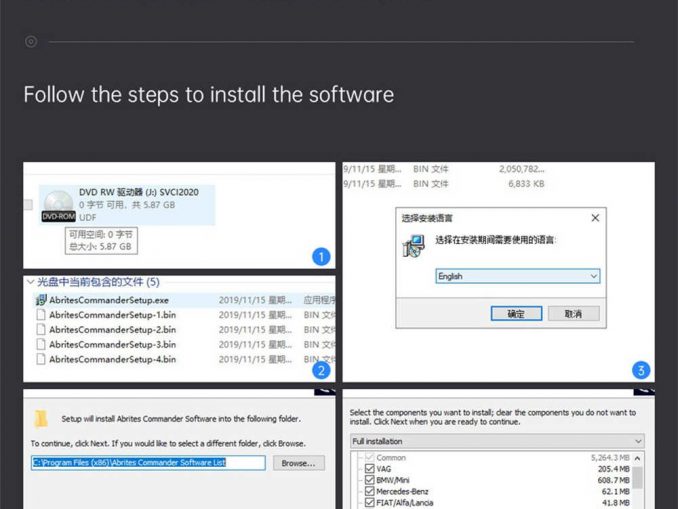Click the 5,264.3 MB Common size value
Viewport: 678px width, 509px height.
(611, 458)
